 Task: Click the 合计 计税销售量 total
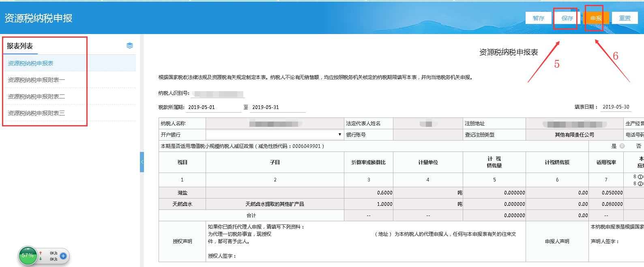(x=494, y=216)
